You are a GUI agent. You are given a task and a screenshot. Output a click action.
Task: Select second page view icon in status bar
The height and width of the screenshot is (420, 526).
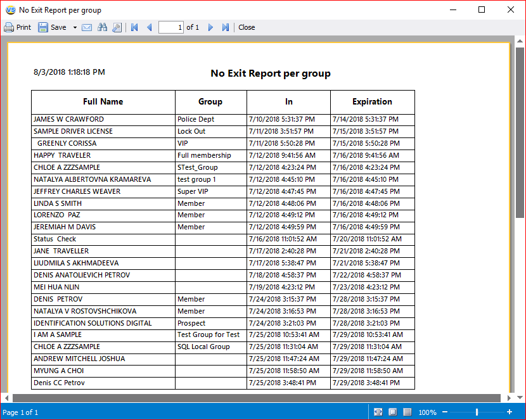coord(392,412)
